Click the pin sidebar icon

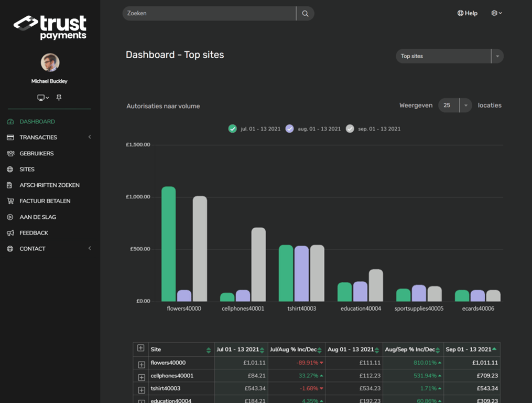(x=59, y=98)
